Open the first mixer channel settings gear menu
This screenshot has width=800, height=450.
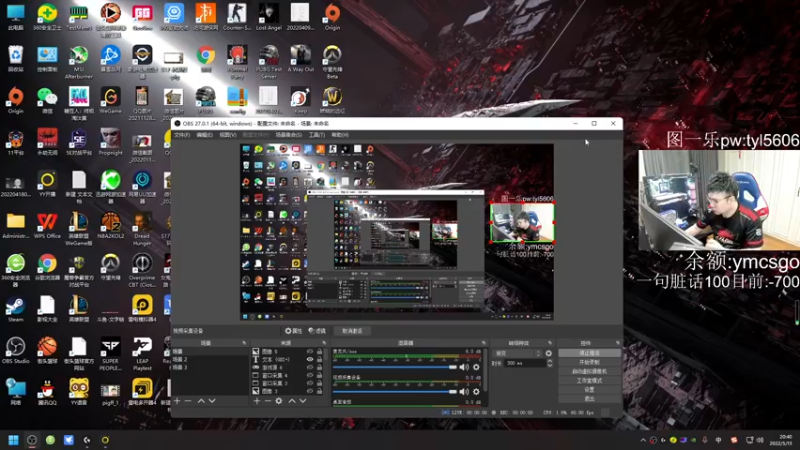[x=476, y=367]
